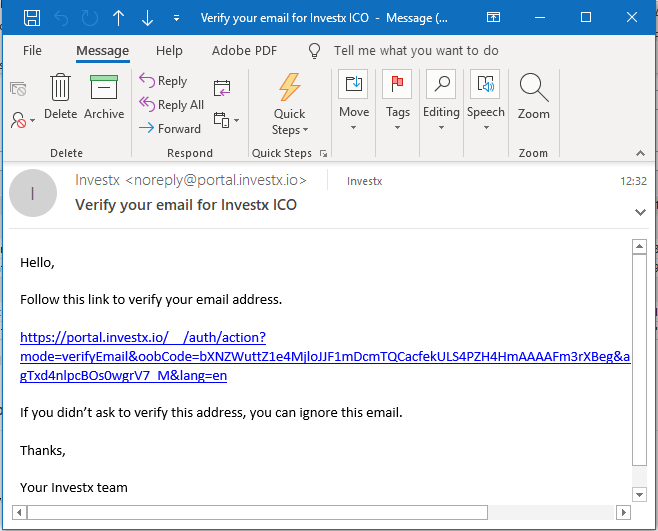The height and width of the screenshot is (531, 658).
Task: Open the Junk dropdown menu
Action: 22,120
